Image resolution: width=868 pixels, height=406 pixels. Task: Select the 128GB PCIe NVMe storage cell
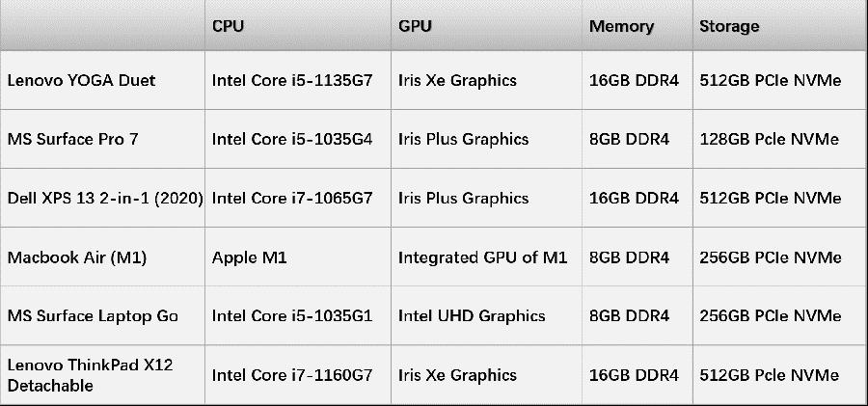tap(769, 139)
